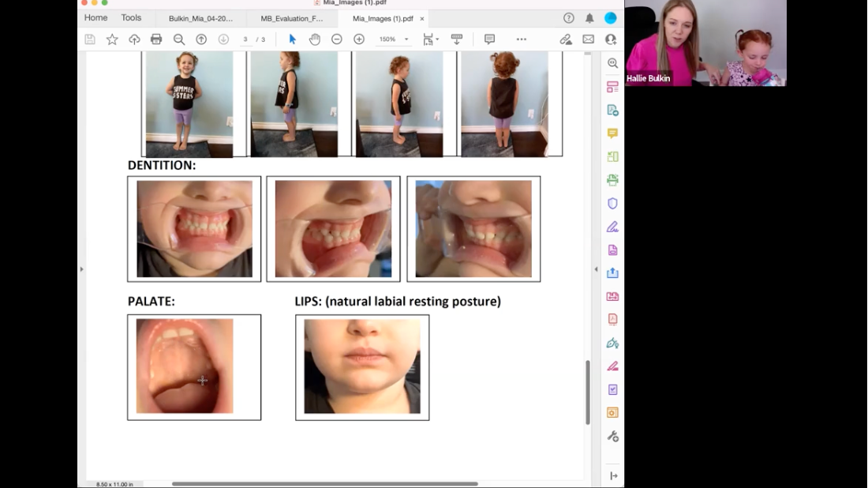
Task: Click the cloud upload icon
Action: [x=134, y=39]
